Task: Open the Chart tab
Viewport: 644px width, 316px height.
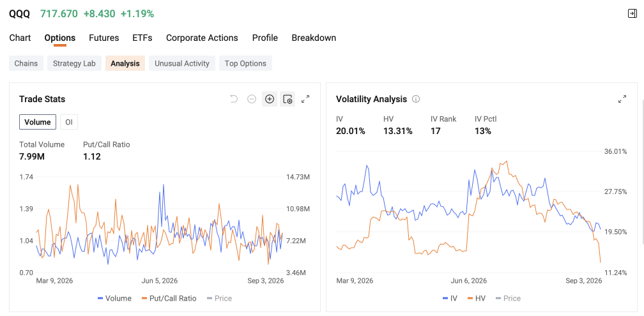Action: pos(20,38)
